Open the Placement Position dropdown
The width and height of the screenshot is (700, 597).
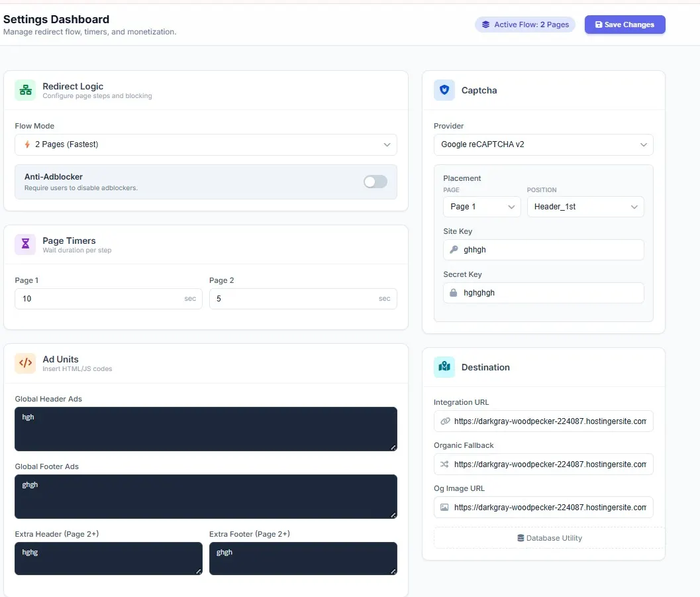585,207
